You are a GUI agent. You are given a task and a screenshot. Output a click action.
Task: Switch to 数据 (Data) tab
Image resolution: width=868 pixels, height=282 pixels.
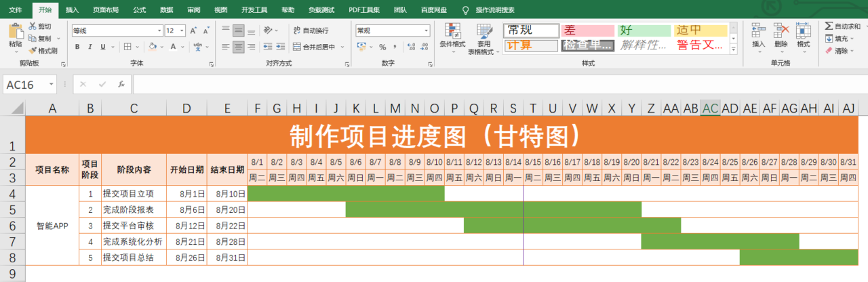tap(166, 10)
